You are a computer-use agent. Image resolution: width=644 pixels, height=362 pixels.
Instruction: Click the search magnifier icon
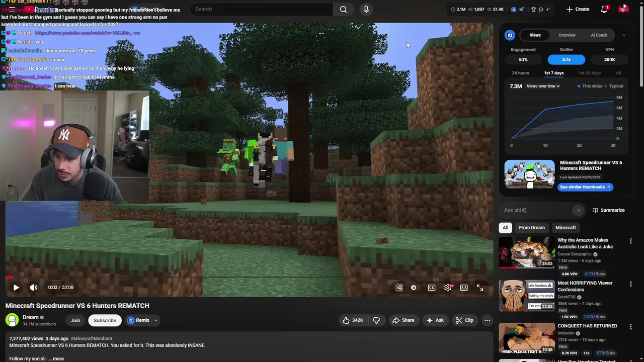343,9
